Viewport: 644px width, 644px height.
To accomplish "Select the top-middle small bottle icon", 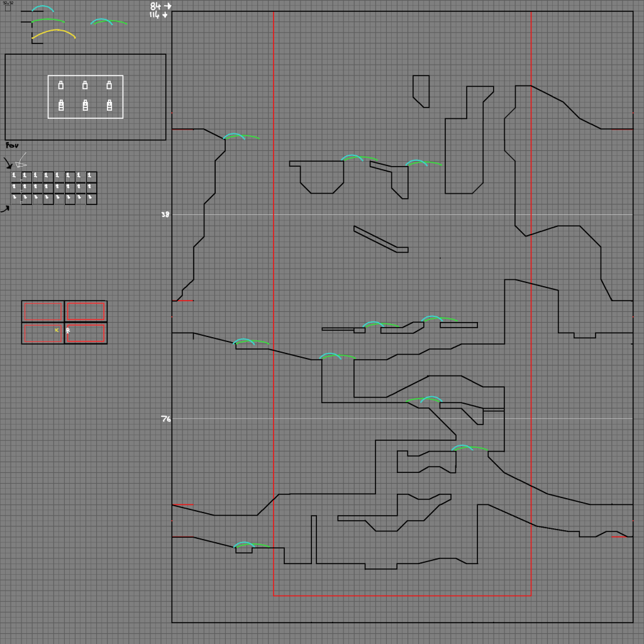I will click(85, 85).
